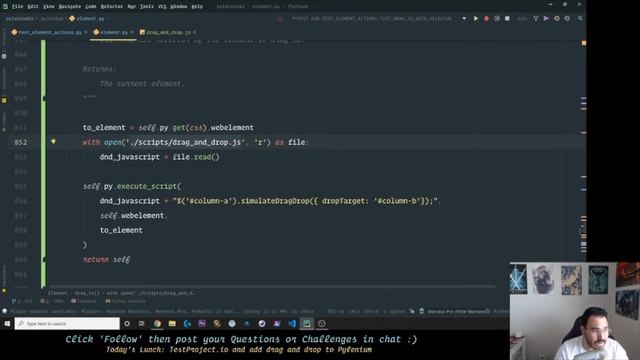640x360 pixels.
Task: Click 'return self' line in editor
Action: click(107, 260)
